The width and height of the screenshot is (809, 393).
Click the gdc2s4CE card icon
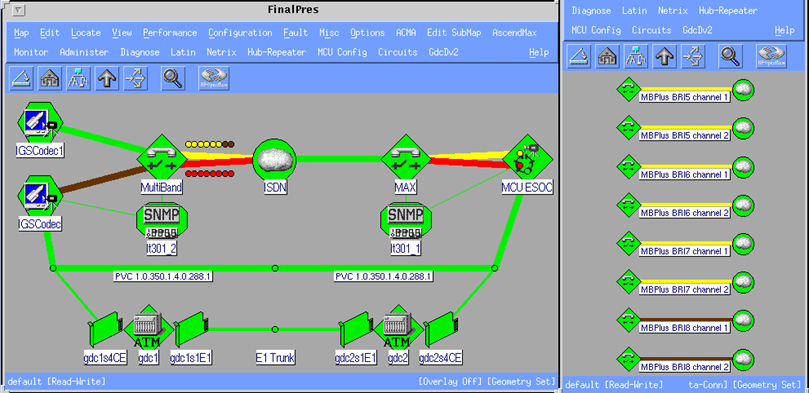coord(441,328)
